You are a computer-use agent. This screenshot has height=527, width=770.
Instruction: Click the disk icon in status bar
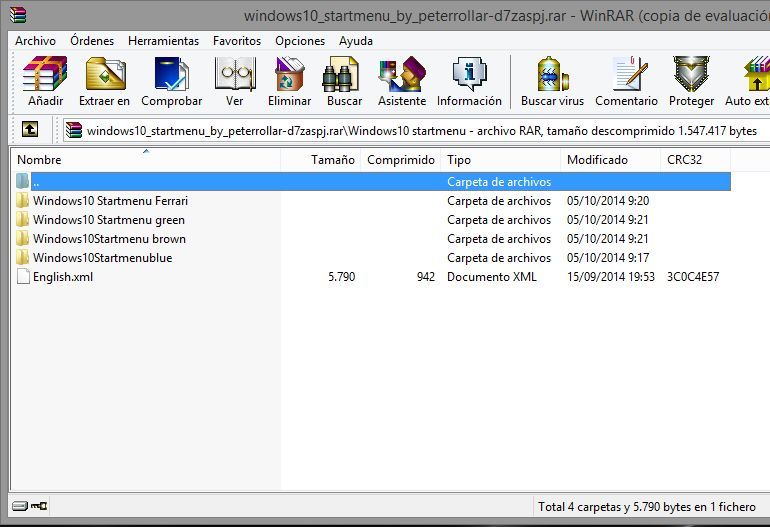coord(20,506)
